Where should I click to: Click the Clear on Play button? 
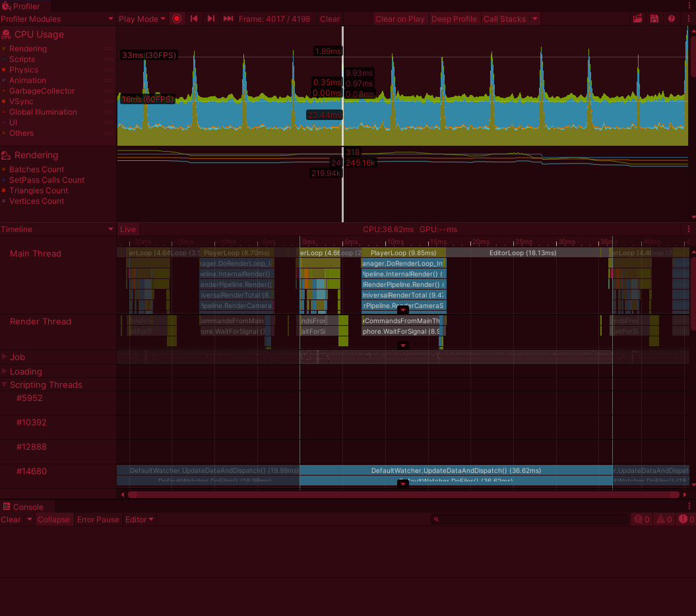[x=400, y=18]
